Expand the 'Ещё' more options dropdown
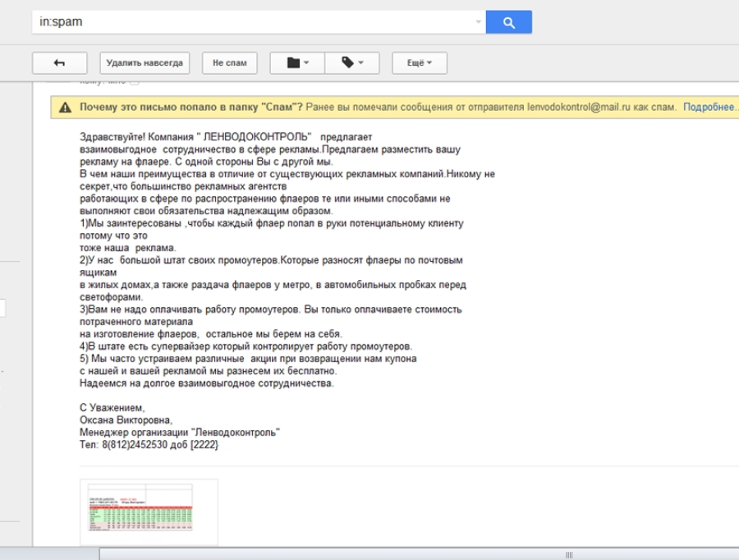739x560 pixels. coord(420,62)
